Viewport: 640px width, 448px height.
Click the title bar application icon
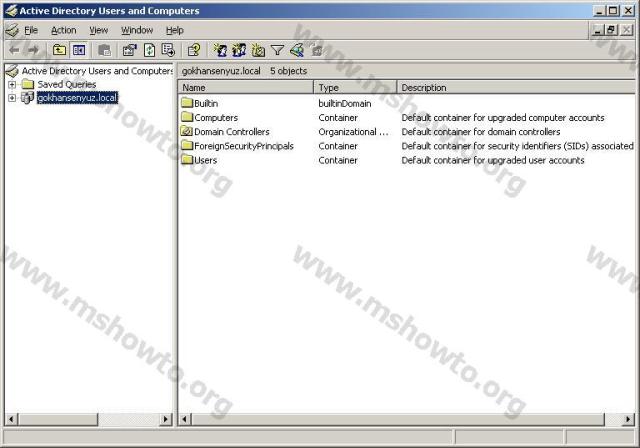pos(11,11)
